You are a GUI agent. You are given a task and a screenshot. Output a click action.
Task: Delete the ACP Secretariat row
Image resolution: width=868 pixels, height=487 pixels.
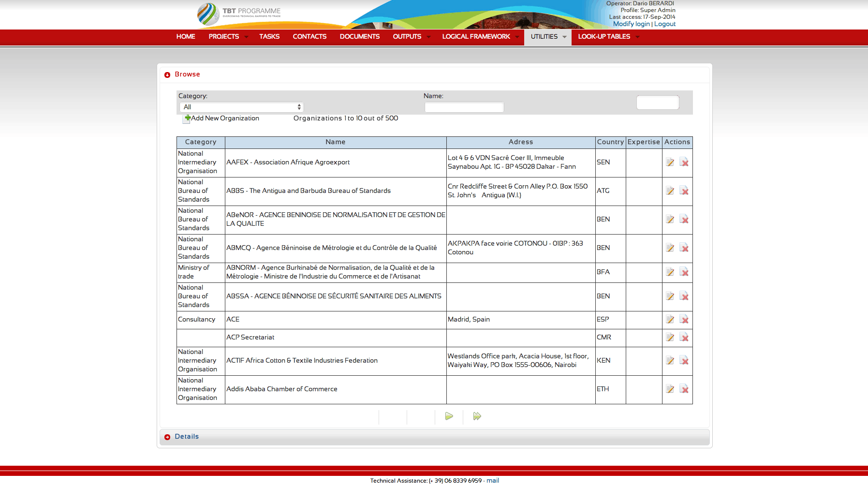pos(684,337)
